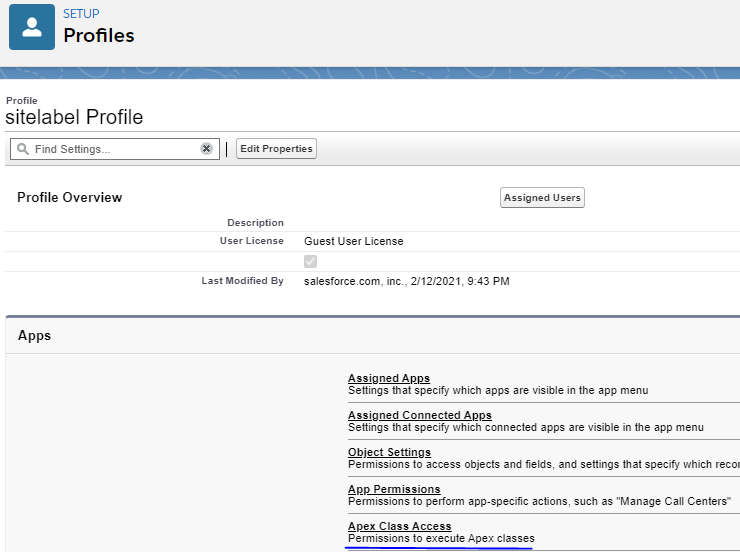Image resolution: width=740 pixels, height=552 pixels.
Task: Go to Assigned Connected Apps
Action: tap(419, 415)
